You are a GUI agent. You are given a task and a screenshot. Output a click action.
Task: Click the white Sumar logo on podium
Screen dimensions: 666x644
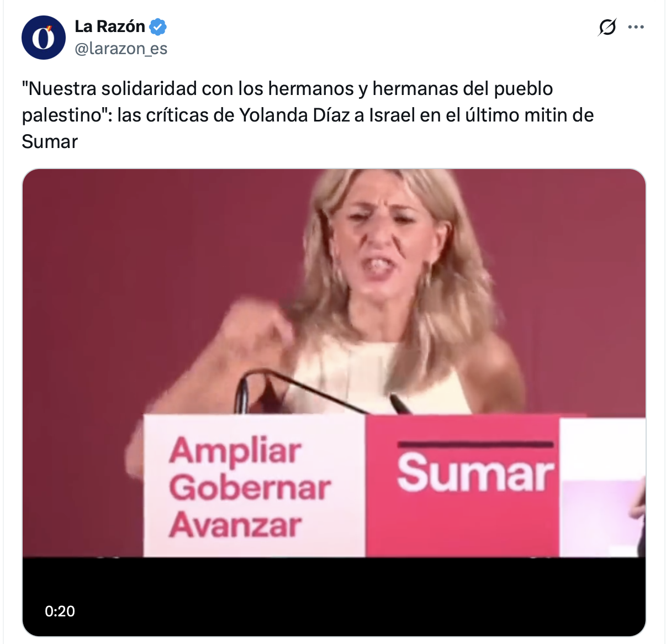(475, 473)
